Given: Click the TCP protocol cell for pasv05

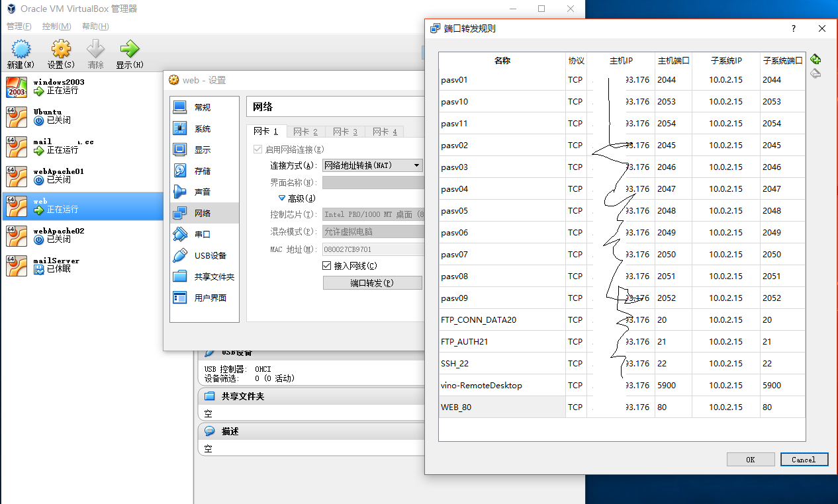Looking at the screenshot, I should pyautogui.click(x=576, y=211).
